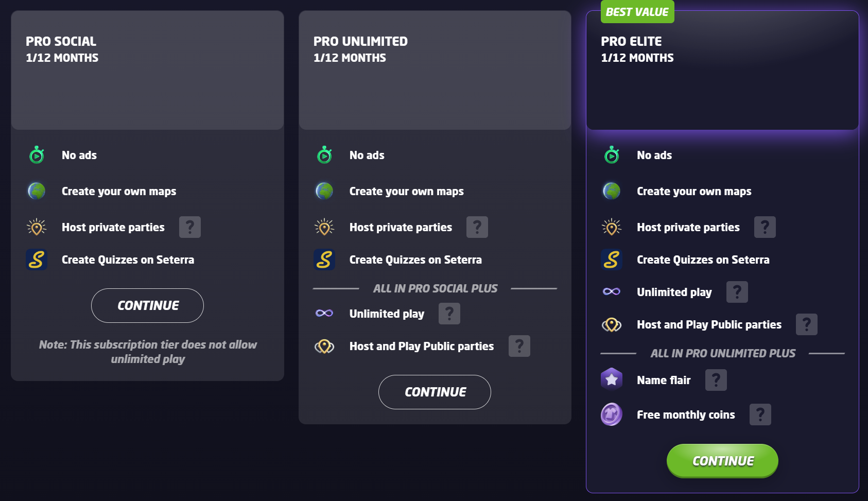Click the Continue button under Pro Social
The width and height of the screenshot is (868, 501).
click(x=147, y=305)
